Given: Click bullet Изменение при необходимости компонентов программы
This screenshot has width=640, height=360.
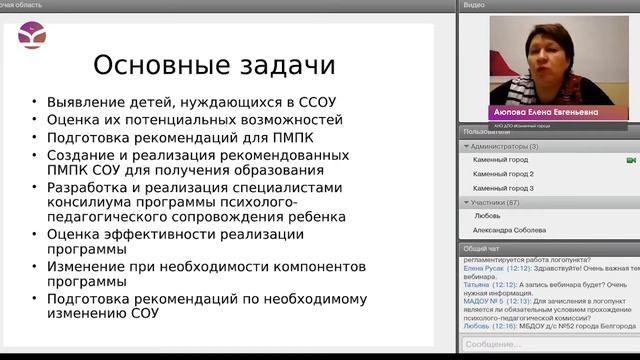Looking at the screenshot, I should point(206,274).
